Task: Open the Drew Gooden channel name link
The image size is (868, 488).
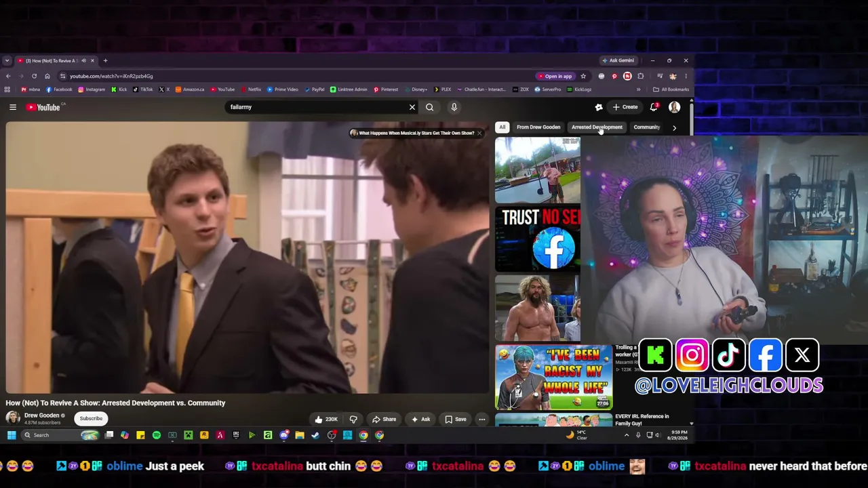Action: [x=42, y=415]
